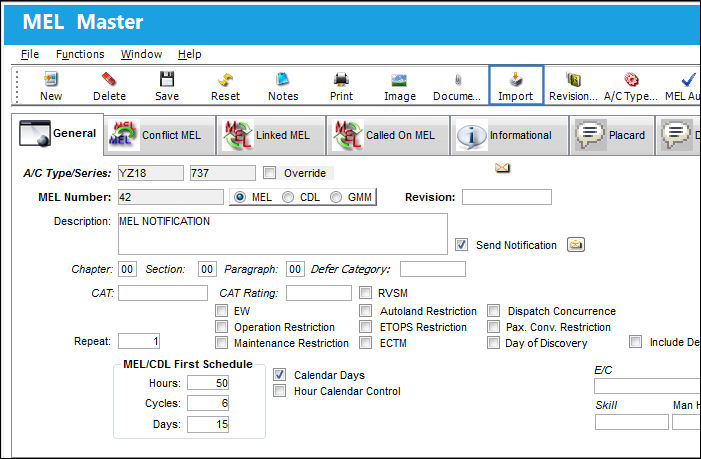
Task: Switch to the Conflict MEL tab
Action: [x=160, y=135]
